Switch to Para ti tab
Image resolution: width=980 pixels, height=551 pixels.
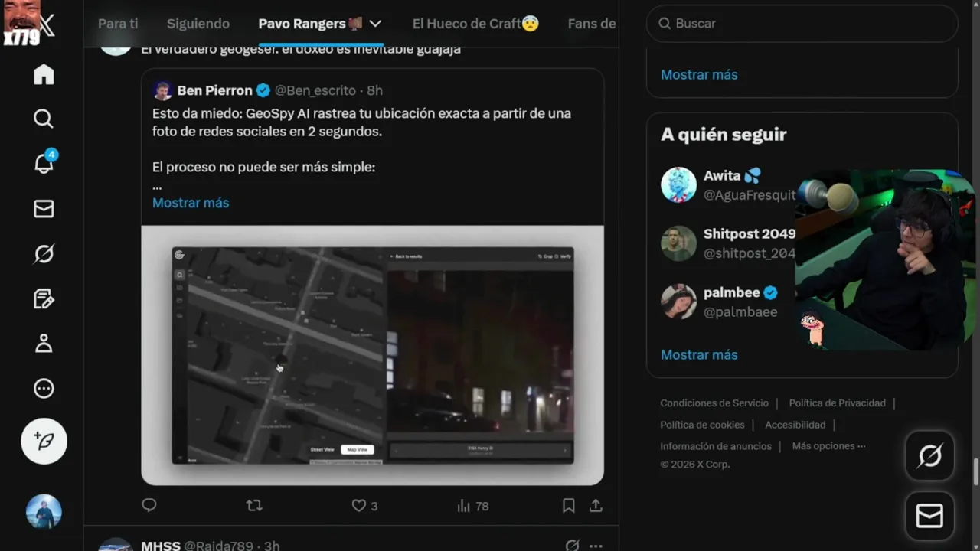(118, 24)
